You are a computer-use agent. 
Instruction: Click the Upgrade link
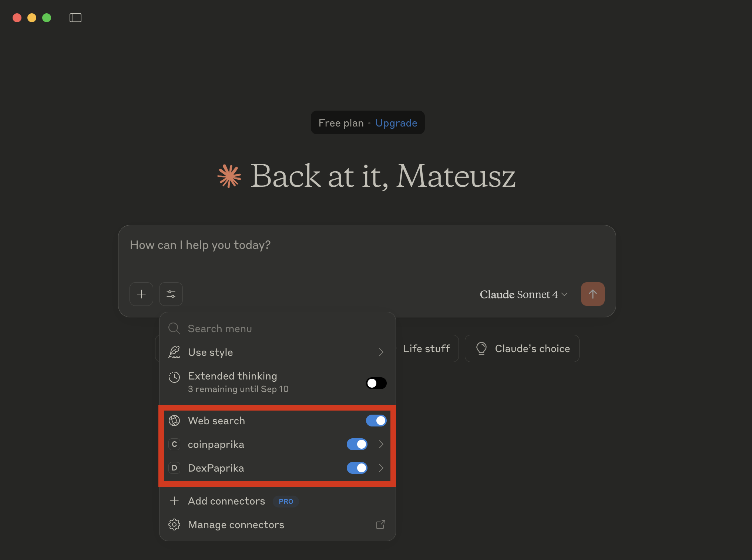[396, 123]
